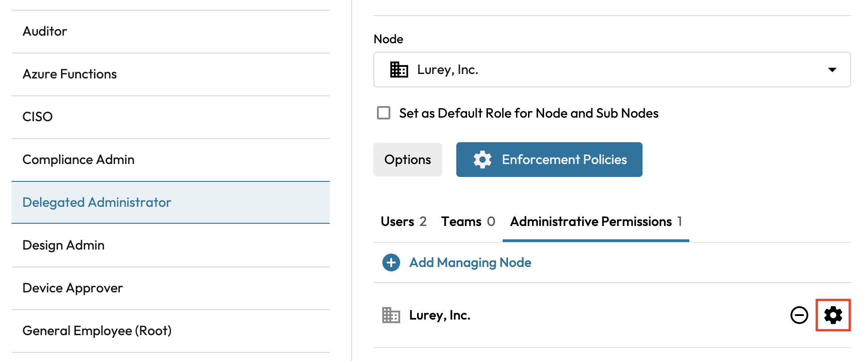Select the Administrative Permissions tab
This screenshot has height=361, width=868.
tap(595, 222)
